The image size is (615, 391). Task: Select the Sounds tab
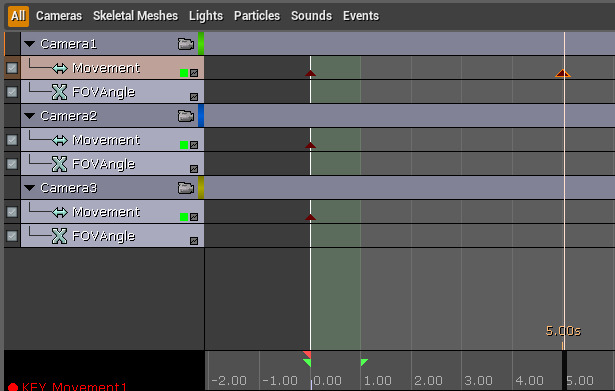coord(311,16)
